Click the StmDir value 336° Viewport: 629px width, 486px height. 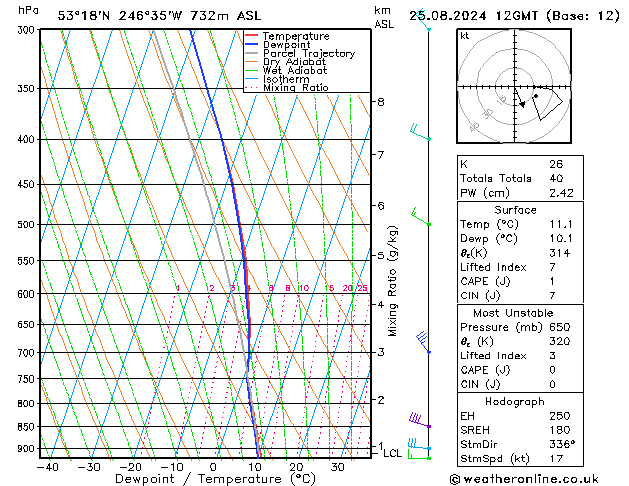click(x=562, y=444)
